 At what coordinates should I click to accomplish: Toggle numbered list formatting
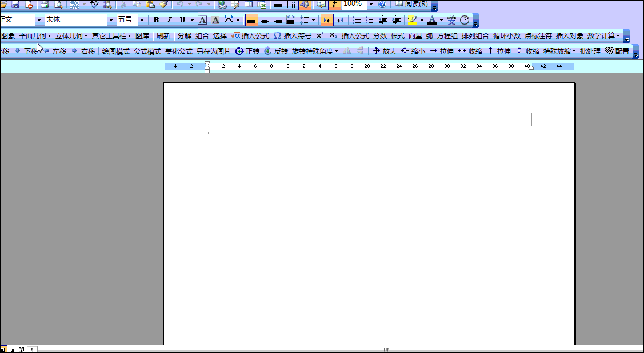pos(357,19)
